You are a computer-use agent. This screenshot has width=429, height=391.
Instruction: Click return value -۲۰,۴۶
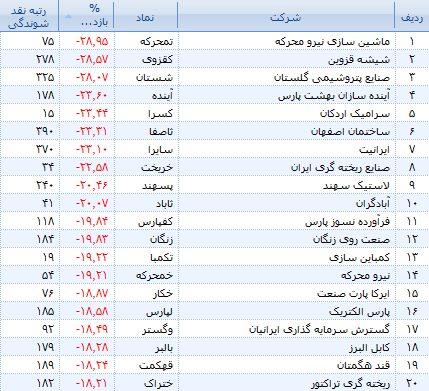tap(92, 185)
